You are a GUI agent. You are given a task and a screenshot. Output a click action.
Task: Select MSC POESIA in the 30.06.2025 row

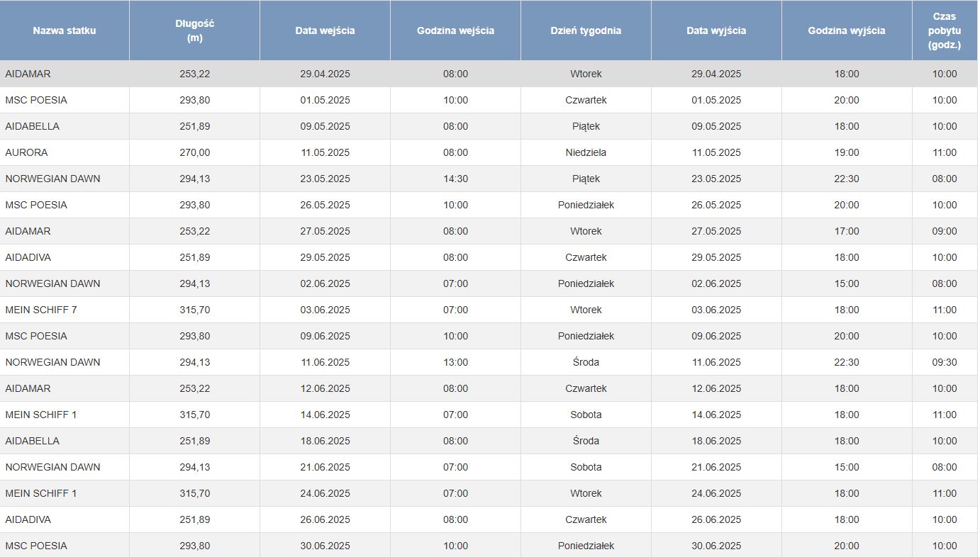(x=36, y=546)
